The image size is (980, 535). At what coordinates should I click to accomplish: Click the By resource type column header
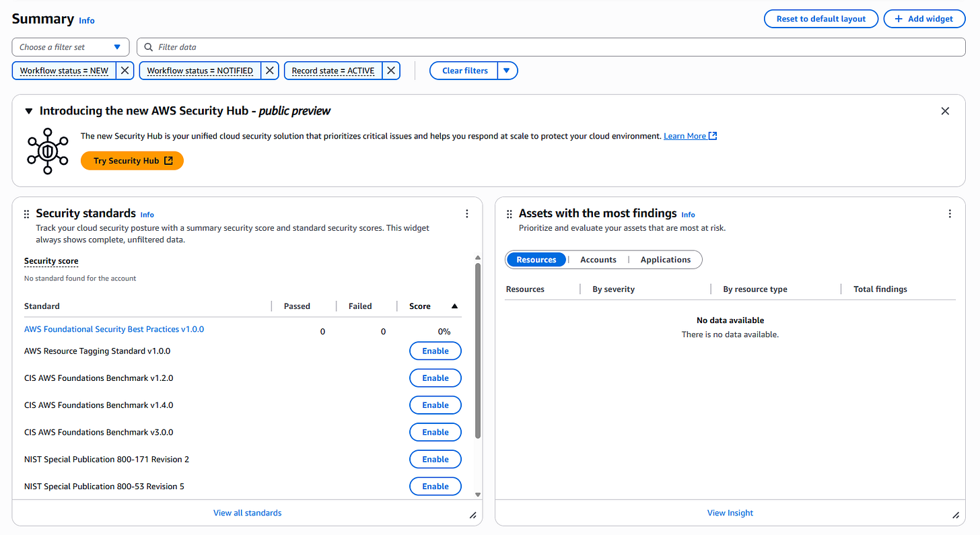pos(755,289)
